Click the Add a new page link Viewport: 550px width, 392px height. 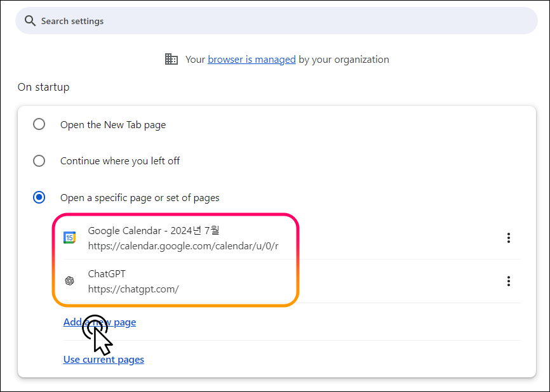(x=100, y=322)
